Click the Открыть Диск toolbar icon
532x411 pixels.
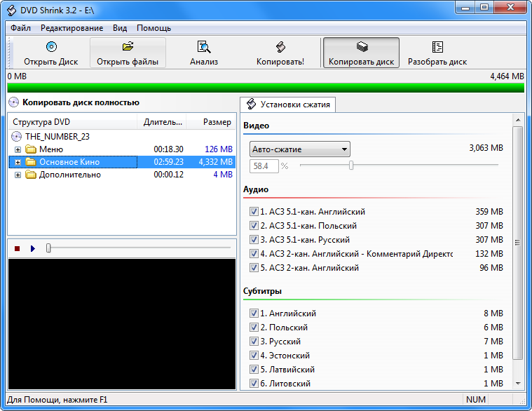[x=51, y=46]
